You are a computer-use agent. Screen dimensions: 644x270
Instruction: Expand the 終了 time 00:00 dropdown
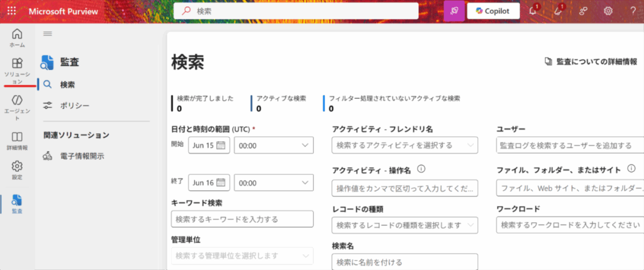pyautogui.click(x=273, y=183)
